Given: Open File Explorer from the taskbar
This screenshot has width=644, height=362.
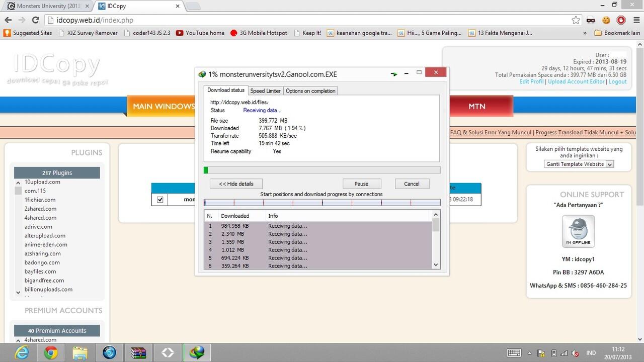Looking at the screenshot, I should (x=80, y=352).
